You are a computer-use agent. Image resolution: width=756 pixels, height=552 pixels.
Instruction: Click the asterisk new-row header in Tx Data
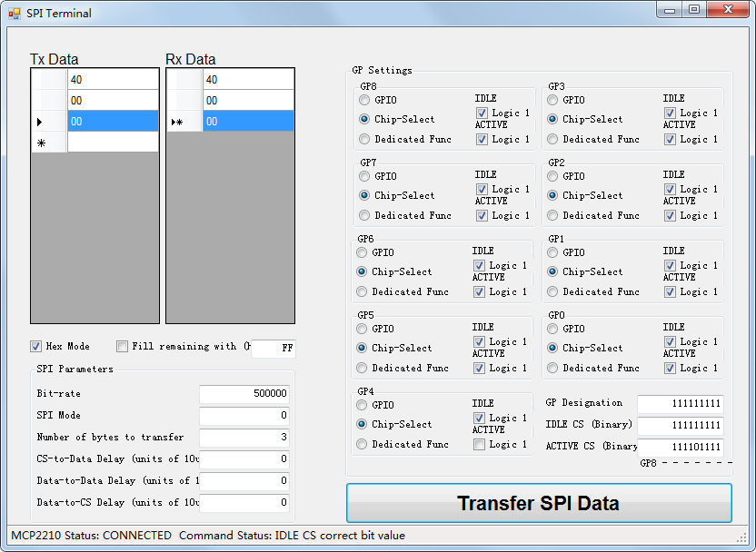(40, 141)
